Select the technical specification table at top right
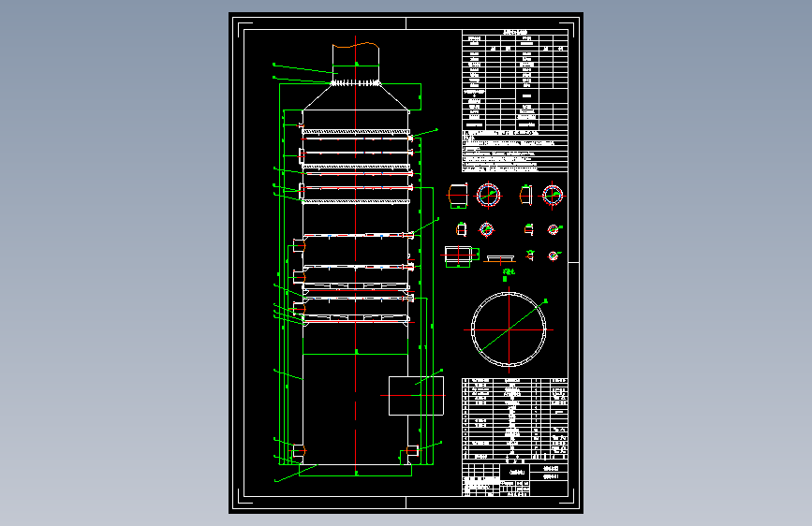Screen dimensions: 812x526 pyautogui.click(x=515, y=100)
